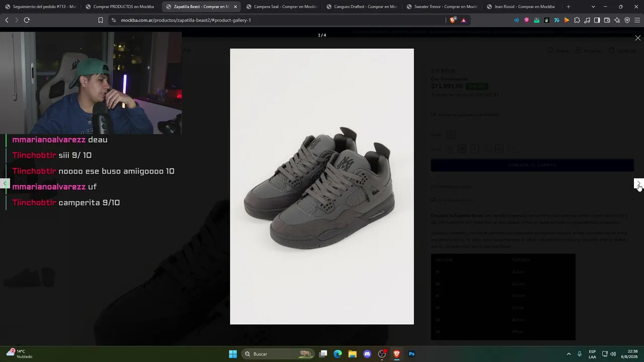Open Discord from taskbar
The height and width of the screenshot is (362, 644).
point(367,354)
